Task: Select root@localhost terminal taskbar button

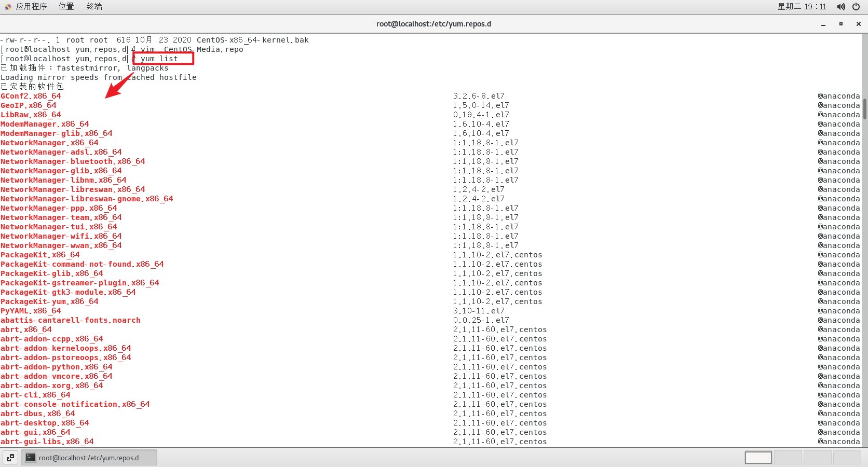Action: pos(89,458)
